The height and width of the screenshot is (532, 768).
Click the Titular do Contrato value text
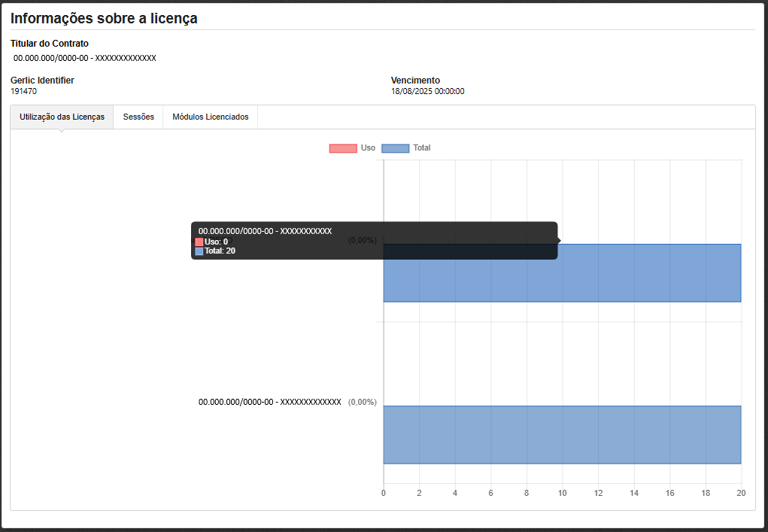(84, 58)
